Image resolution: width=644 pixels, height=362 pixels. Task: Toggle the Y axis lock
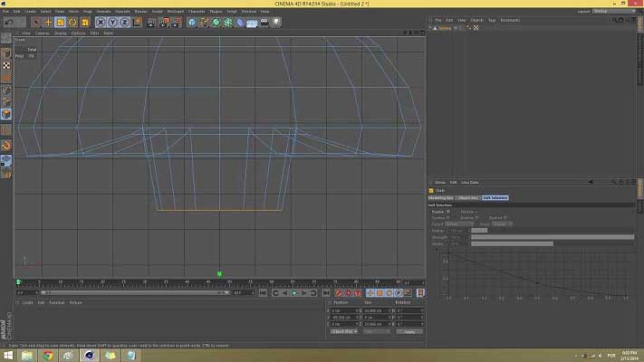pos(112,22)
